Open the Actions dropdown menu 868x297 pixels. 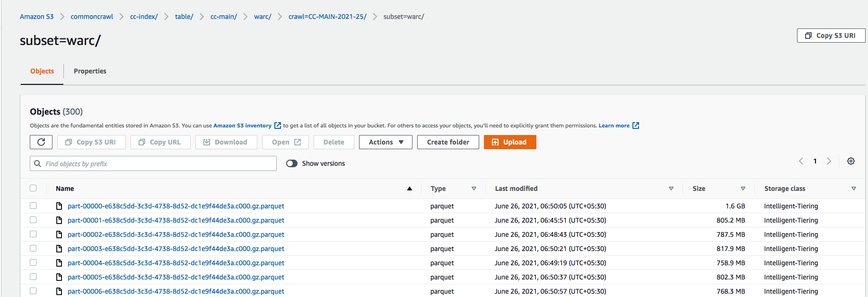point(386,142)
